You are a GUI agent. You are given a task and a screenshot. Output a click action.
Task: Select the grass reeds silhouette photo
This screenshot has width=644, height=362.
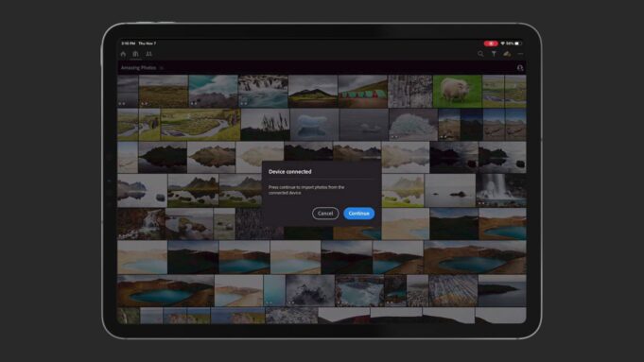coord(266,125)
